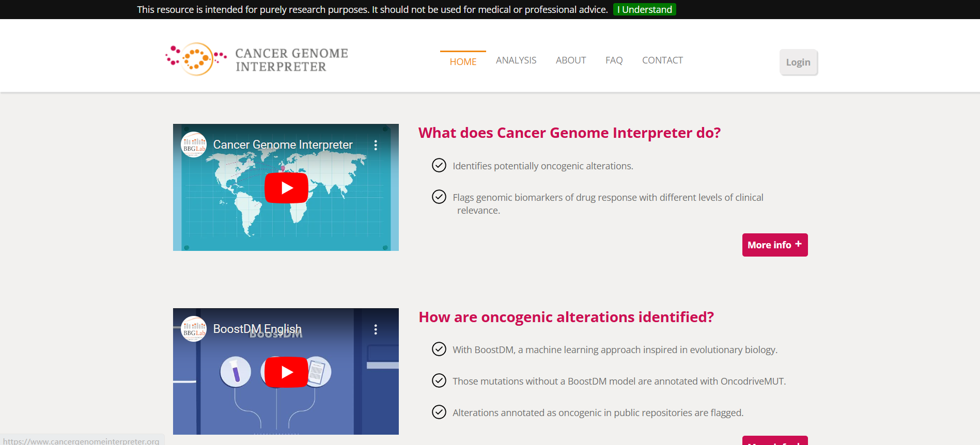The height and width of the screenshot is (445, 980).
Task: Click checkmark icon beside 'With BoostDM, a machine learning'
Action: coord(439,349)
